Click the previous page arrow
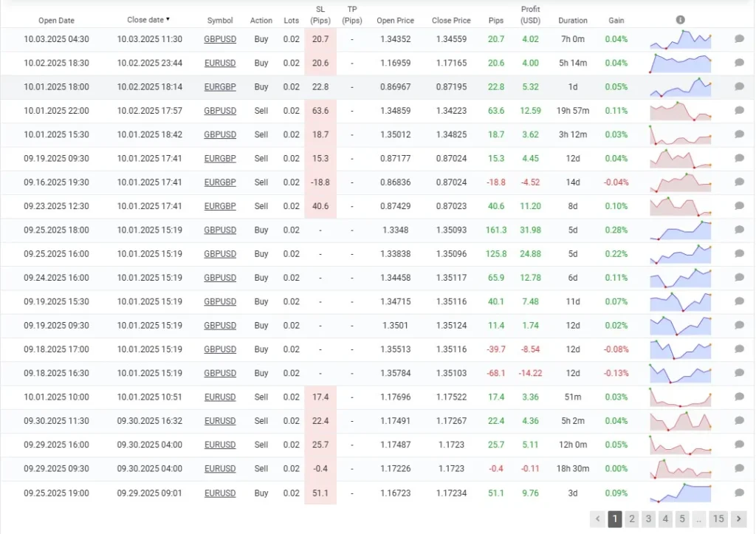This screenshot has height=534, width=756. click(x=597, y=519)
